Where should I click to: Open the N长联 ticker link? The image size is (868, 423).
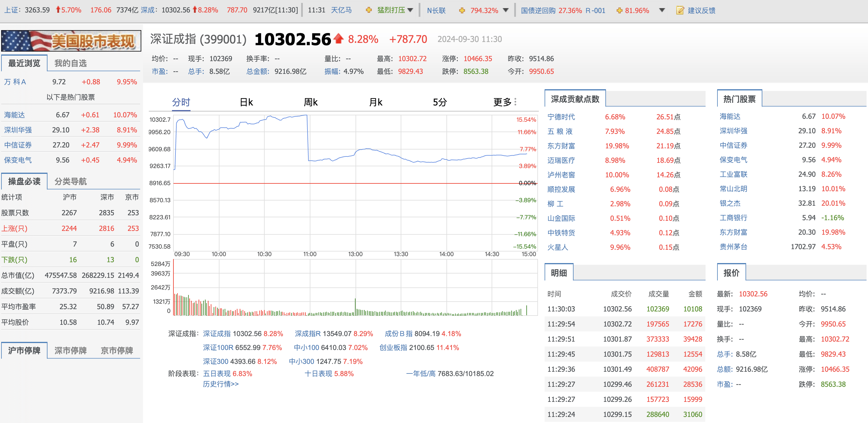tap(436, 10)
